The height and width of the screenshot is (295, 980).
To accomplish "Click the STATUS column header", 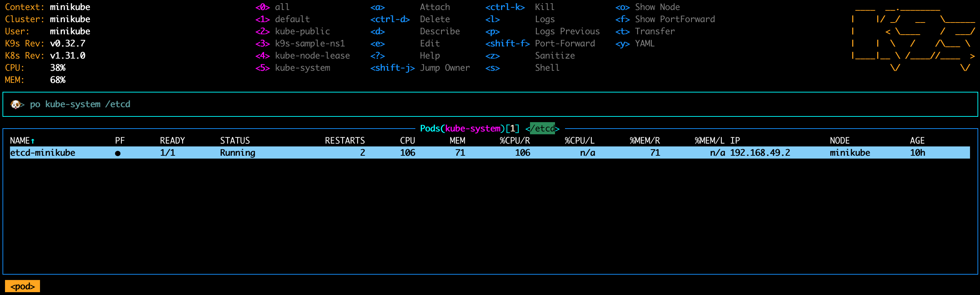I will tap(235, 141).
